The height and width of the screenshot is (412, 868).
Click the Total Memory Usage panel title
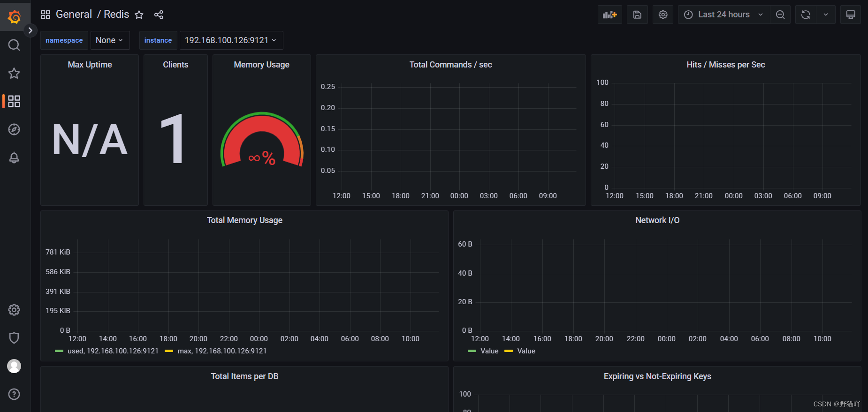[x=244, y=220]
